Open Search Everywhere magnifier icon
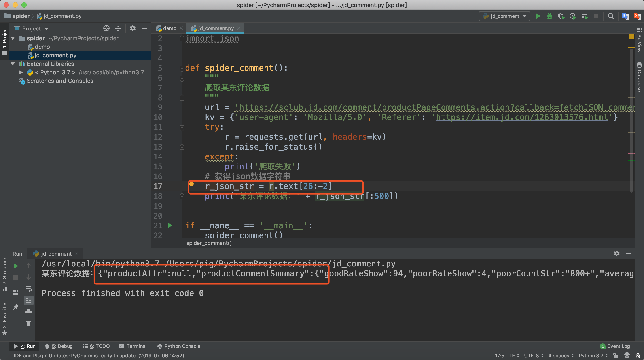 pyautogui.click(x=611, y=16)
